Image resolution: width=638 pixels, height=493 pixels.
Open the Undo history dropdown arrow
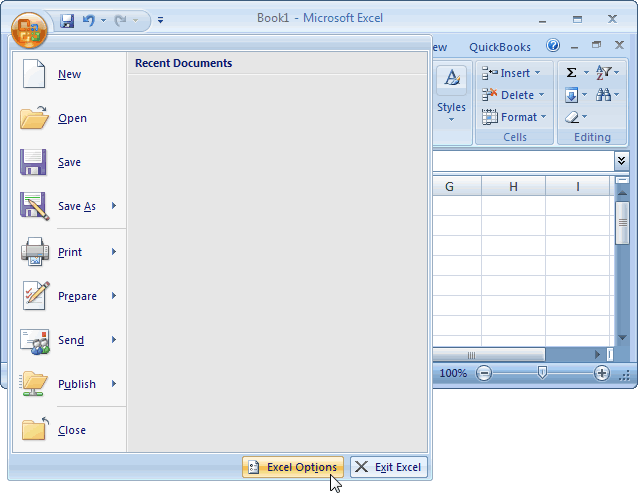[x=103, y=20]
